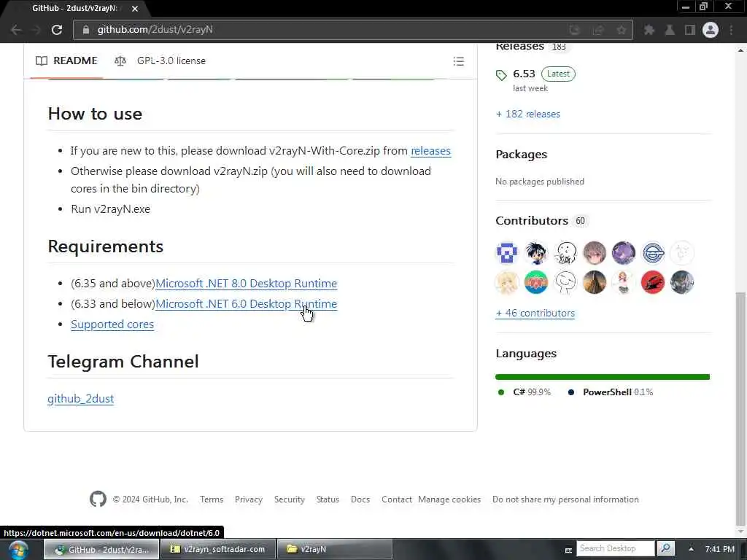
Task: Click the 7:41 PM taskbar clock
Action: click(x=719, y=549)
